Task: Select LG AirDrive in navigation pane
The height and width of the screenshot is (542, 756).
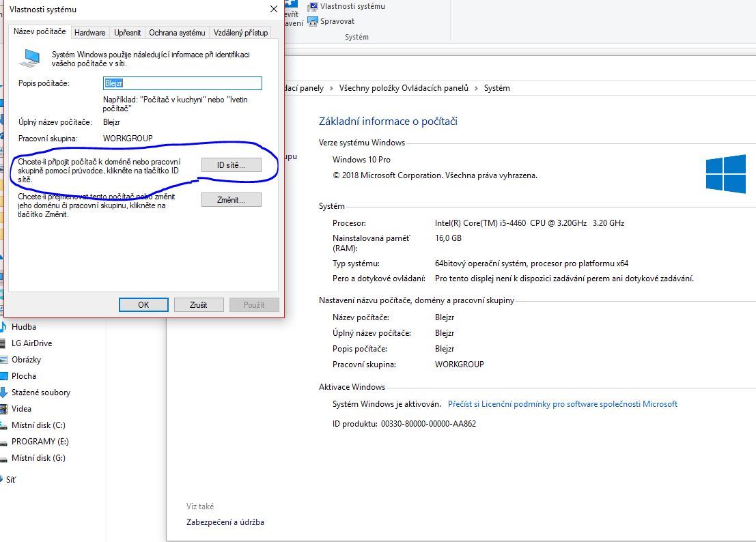Action: [32, 343]
